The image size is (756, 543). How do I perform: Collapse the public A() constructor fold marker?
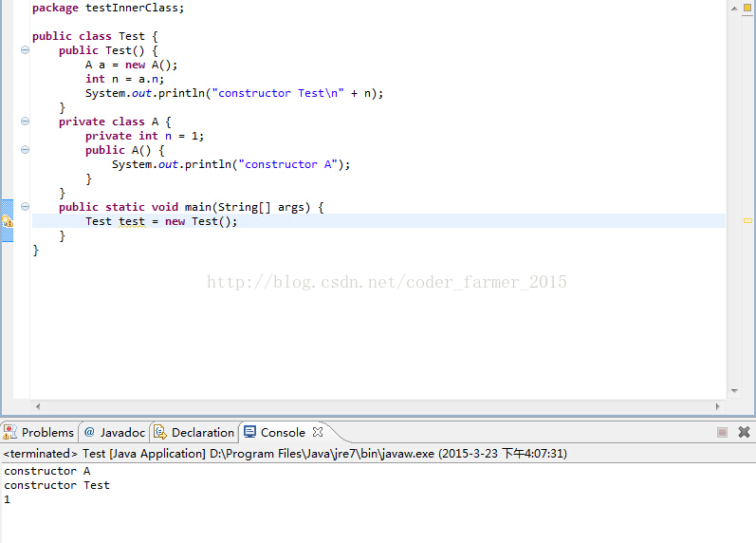pyautogui.click(x=25, y=150)
